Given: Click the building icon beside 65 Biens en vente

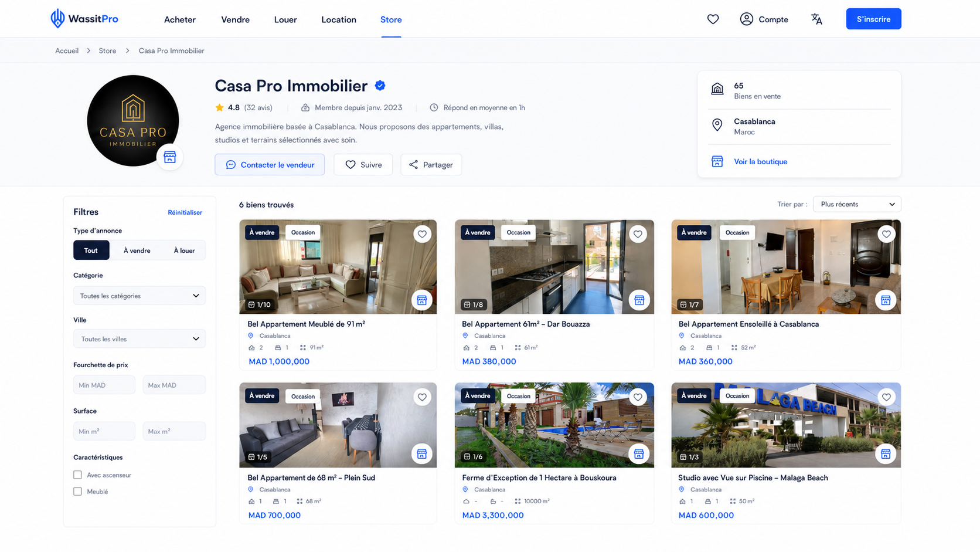Looking at the screenshot, I should [x=717, y=89].
